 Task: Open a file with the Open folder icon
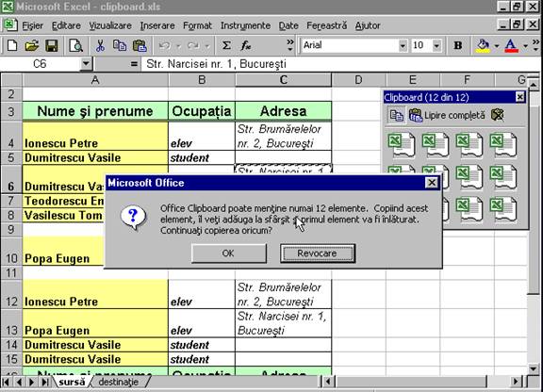pos(31,45)
